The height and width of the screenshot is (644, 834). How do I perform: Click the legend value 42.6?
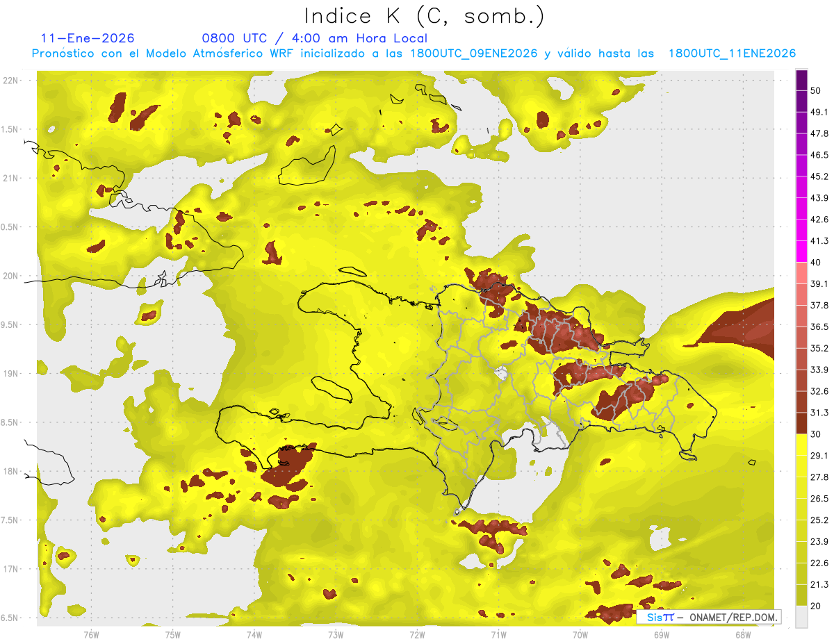[819, 220]
